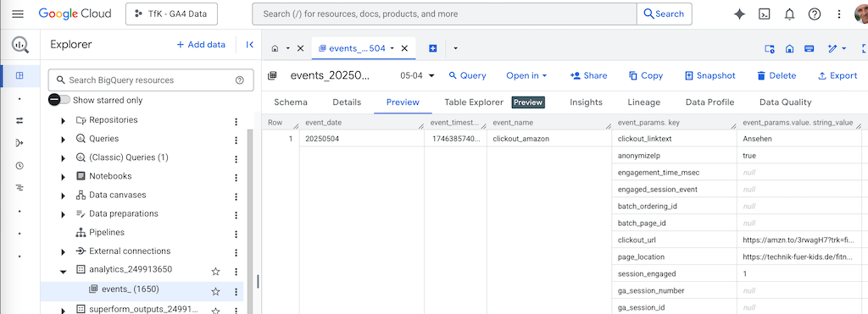Screen dimensions: 868x314
Task: Open dropdown arrow next to new tab button
Action: point(455,48)
